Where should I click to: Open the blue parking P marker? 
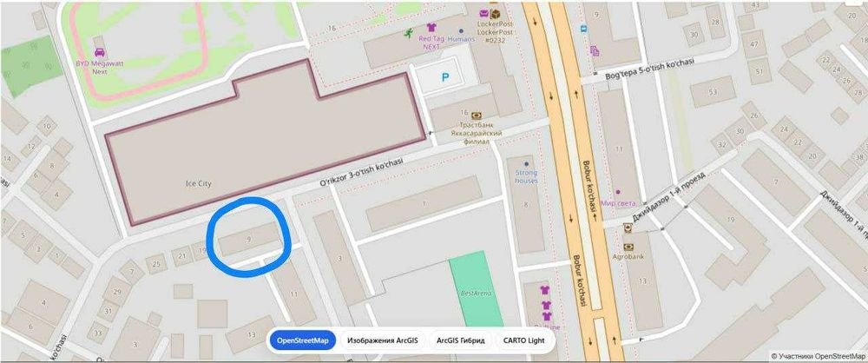tap(445, 78)
